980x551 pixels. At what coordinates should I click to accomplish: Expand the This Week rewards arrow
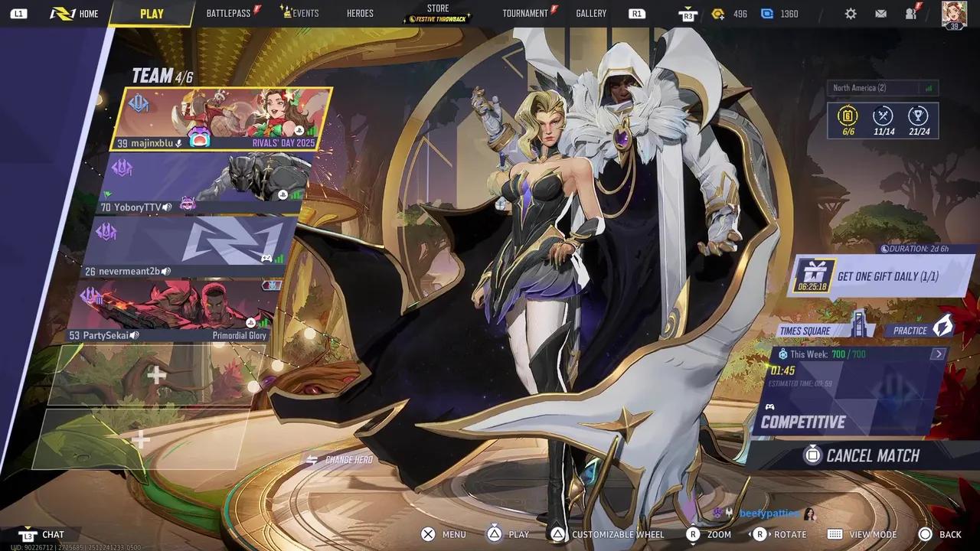coord(938,354)
